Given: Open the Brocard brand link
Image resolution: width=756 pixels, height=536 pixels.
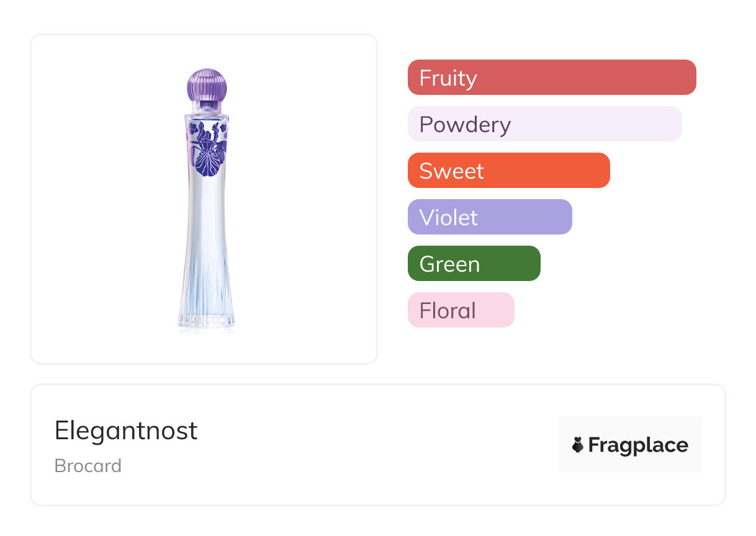Looking at the screenshot, I should pyautogui.click(x=88, y=466).
